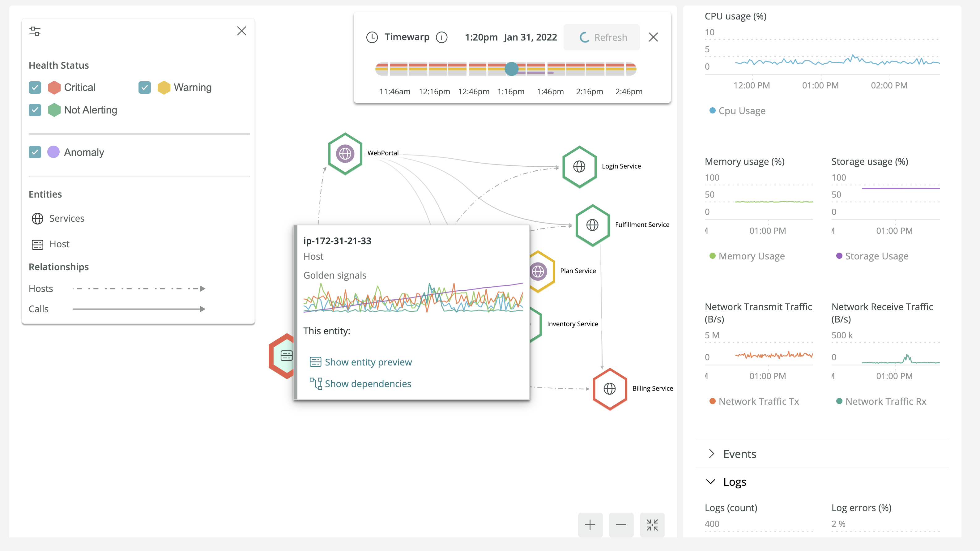This screenshot has height=551, width=980.
Task: Zoom in the map with plus button
Action: coord(590,525)
